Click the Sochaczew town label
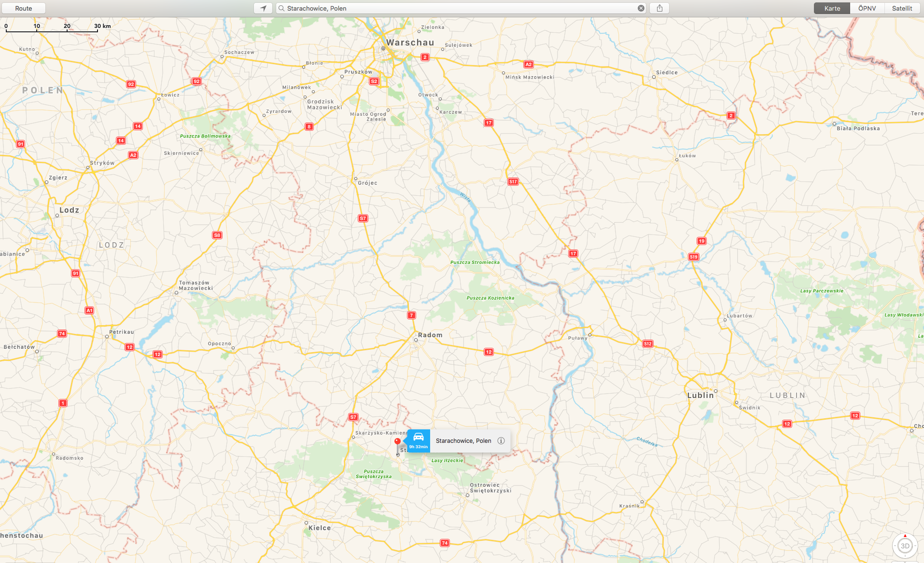Screen dimensions: 924x563 [x=239, y=52]
